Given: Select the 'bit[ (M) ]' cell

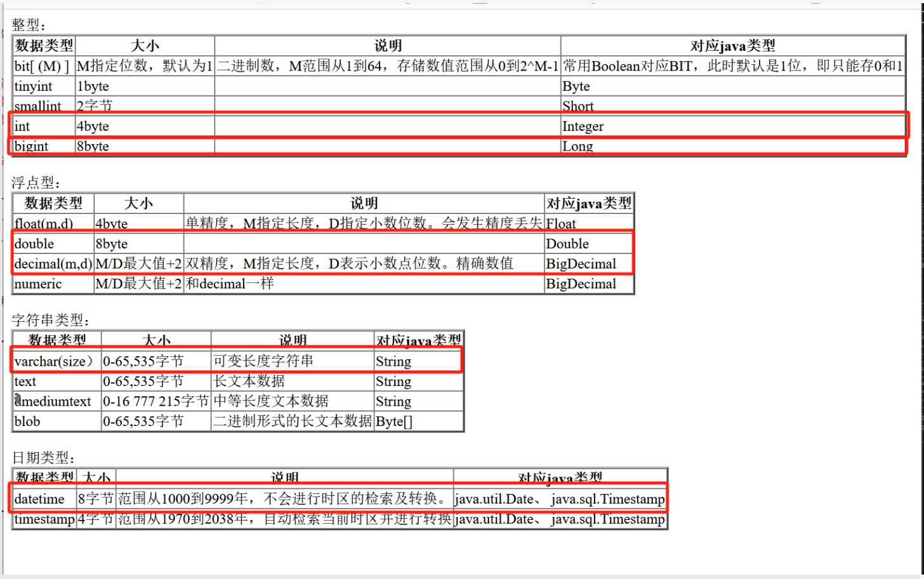Looking at the screenshot, I should click(x=44, y=66).
